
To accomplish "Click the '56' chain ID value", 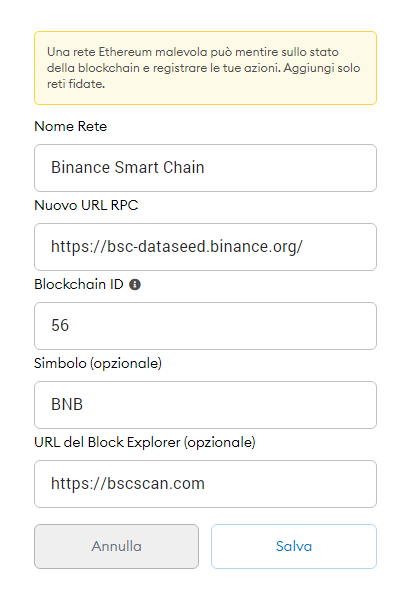I will click(60, 325).
